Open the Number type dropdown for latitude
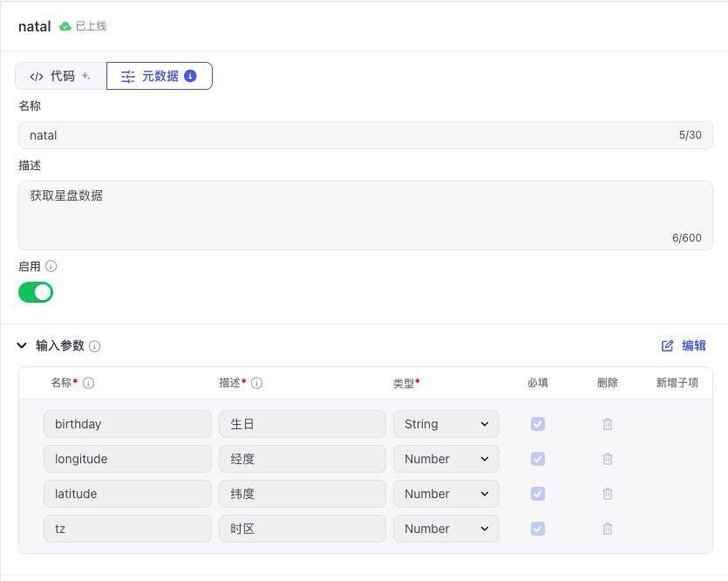The height and width of the screenshot is (581, 728). tap(446, 494)
